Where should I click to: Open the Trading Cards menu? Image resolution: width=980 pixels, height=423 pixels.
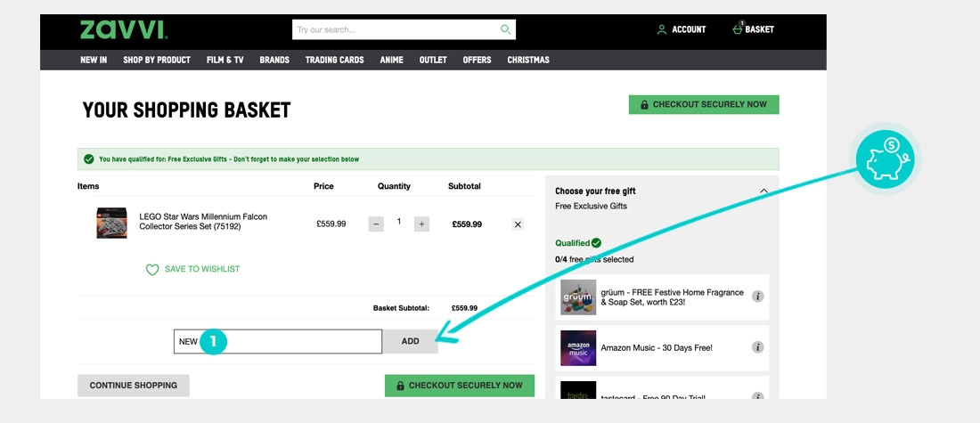tap(334, 60)
